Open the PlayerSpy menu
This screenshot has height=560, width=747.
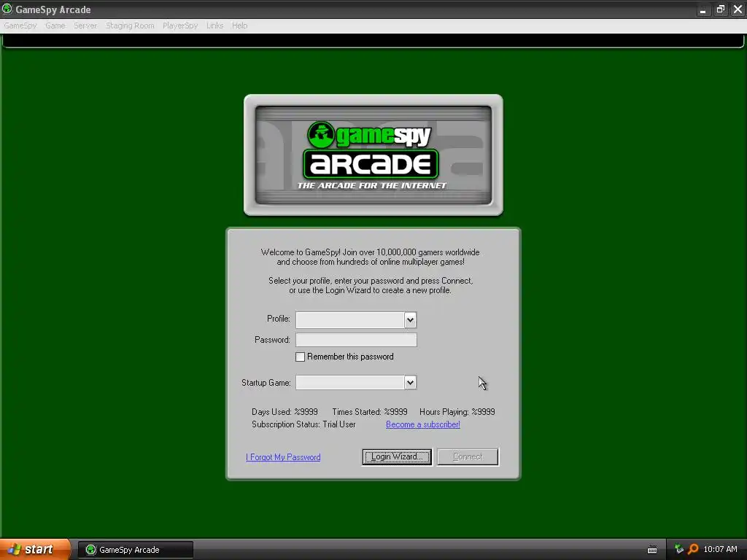pyautogui.click(x=180, y=26)
